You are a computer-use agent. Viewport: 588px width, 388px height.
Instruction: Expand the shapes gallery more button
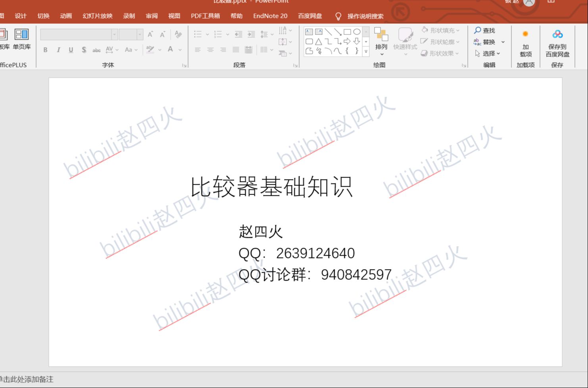pyautogui.click(x=366, y=52)
